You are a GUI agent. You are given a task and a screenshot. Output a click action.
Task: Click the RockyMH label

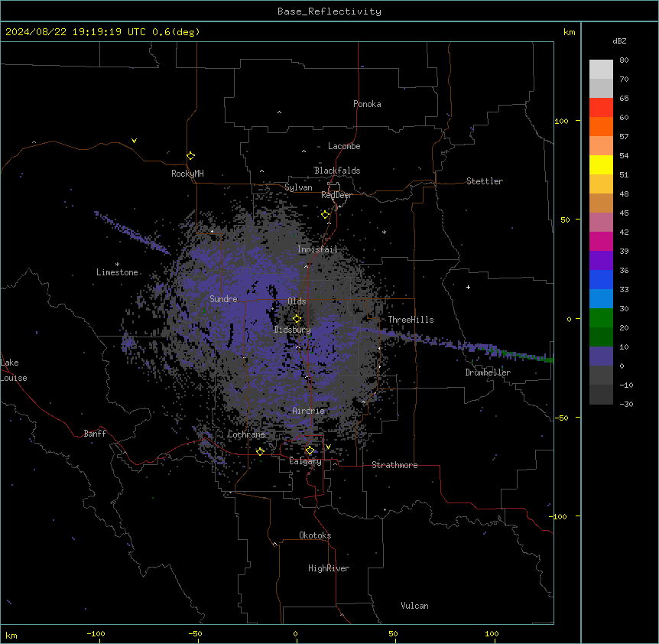[x=187, y=174]
